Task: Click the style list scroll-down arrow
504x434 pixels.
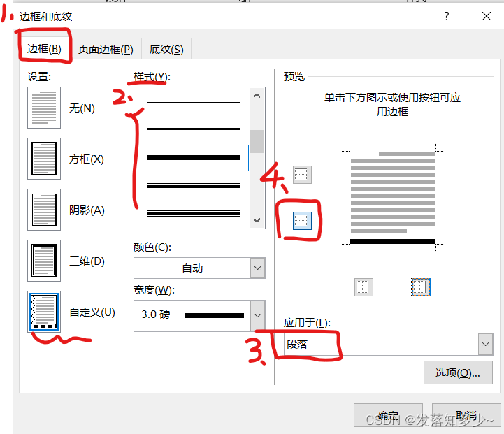Action: click(257, 220)
